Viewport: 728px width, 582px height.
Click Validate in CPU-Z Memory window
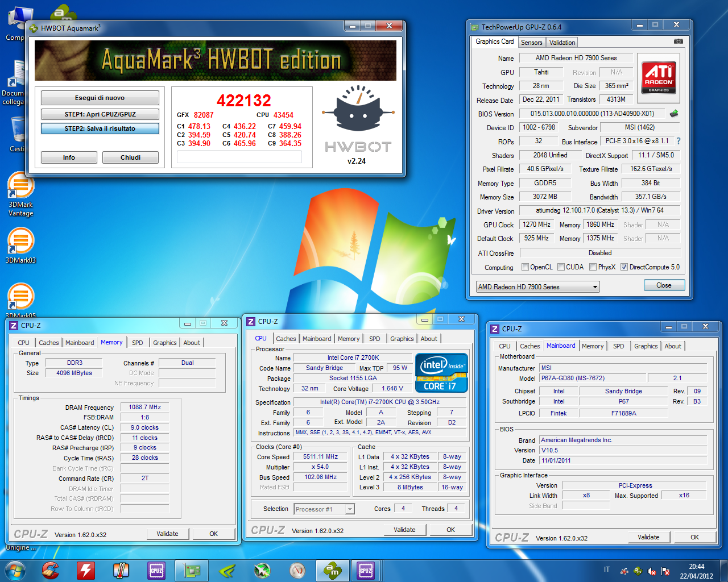click(167, 534)
